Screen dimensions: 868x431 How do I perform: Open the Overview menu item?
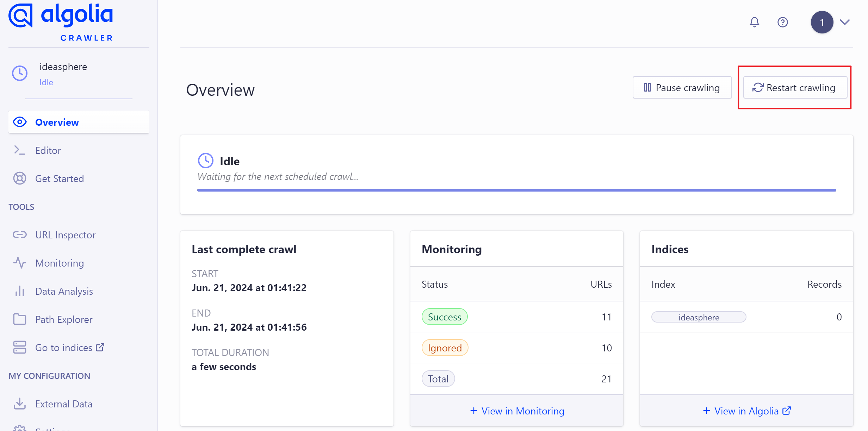79,122
